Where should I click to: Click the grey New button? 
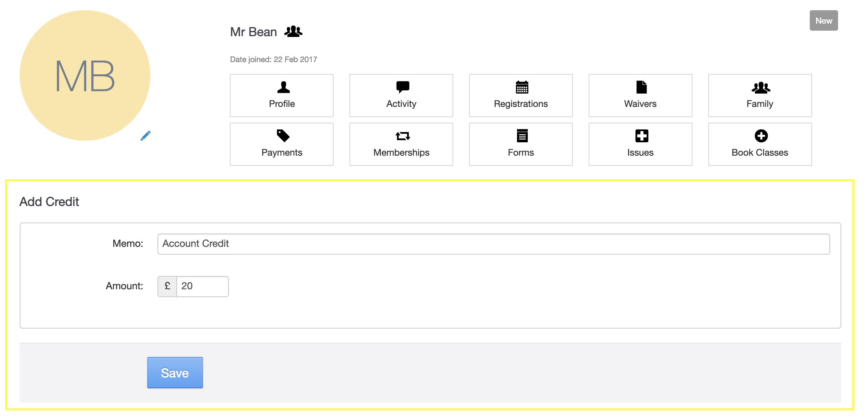[x=824, y=20]
